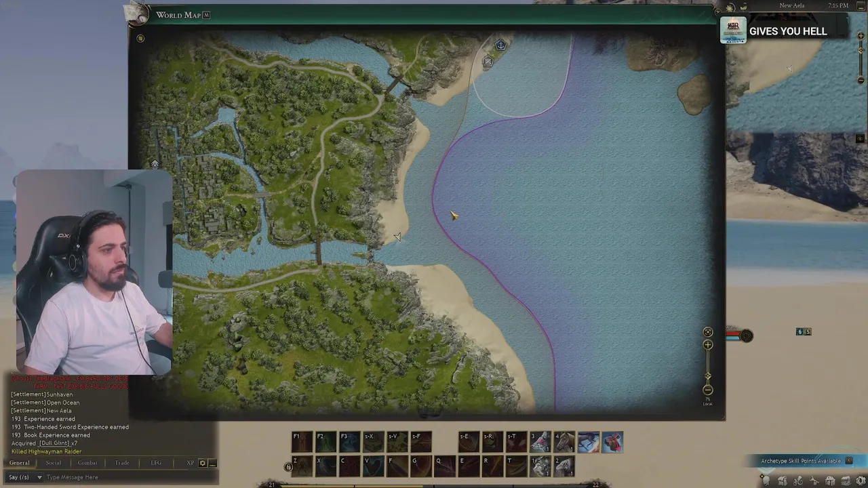Click the bottom-right settings gear menu icon
This screenshot has width=868, height=488.
click(861, 481)
